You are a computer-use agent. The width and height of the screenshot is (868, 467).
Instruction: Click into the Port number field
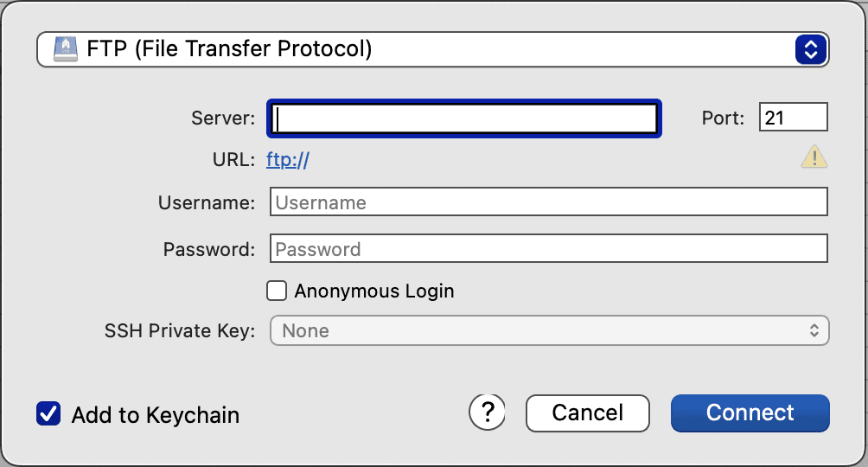(793, 118)
